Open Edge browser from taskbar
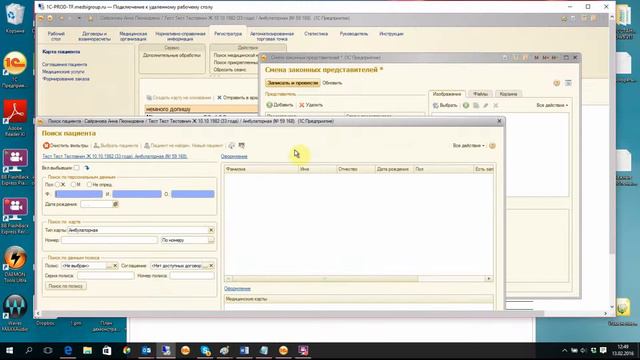This screenshot has width=640, height=360. tap(68, 351)
